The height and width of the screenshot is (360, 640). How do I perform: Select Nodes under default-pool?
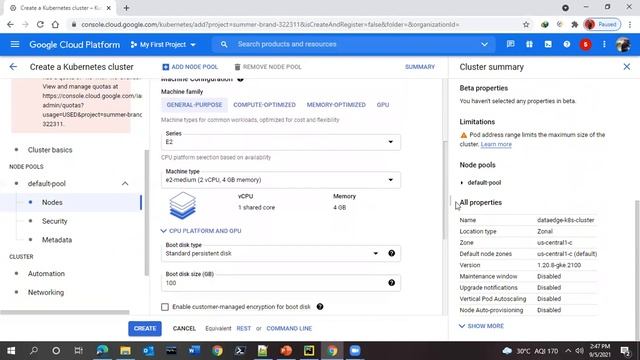tap(52, 202)
